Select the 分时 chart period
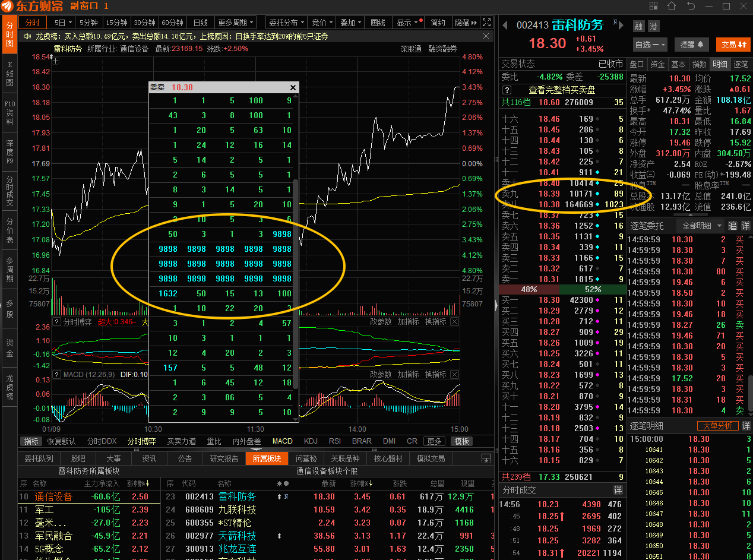 coord(33,23)
